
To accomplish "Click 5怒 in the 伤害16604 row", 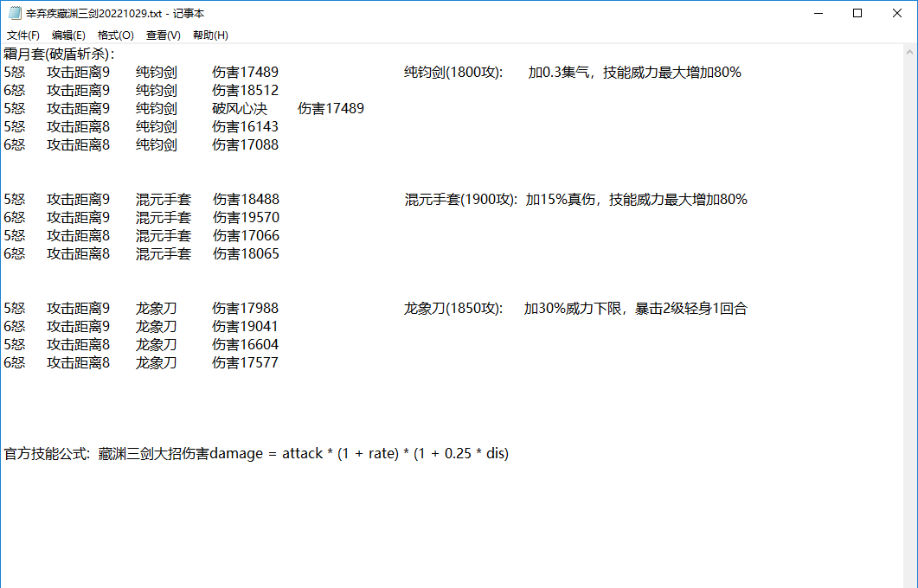I will click(15, 344).
